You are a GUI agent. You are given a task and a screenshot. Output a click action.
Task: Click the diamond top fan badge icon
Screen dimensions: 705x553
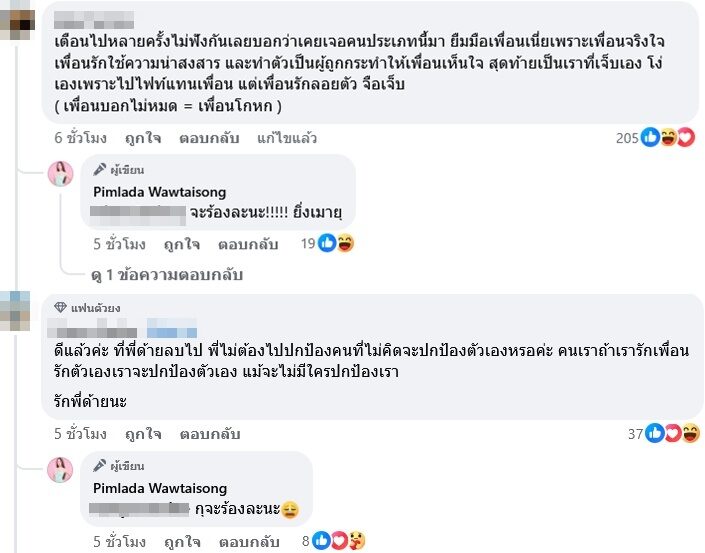61,307
